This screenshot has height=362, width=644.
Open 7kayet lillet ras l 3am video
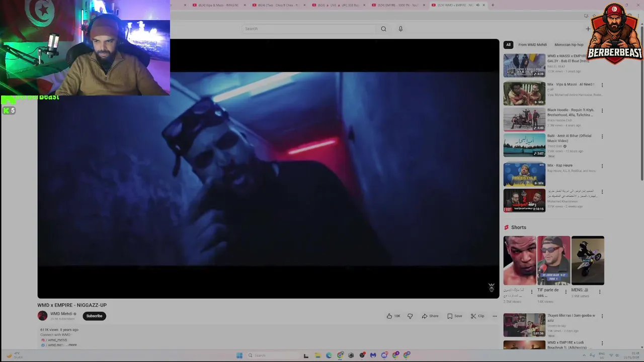[x=524, y=325]
